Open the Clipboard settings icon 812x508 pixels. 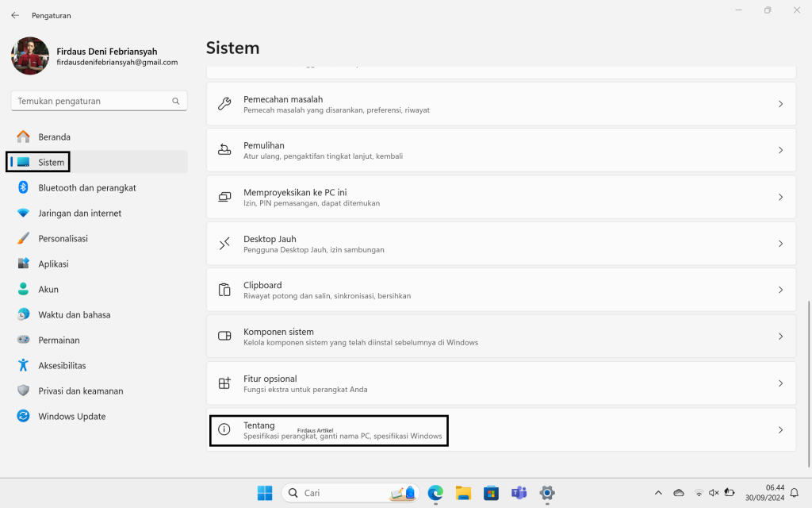tap(223, 290)
